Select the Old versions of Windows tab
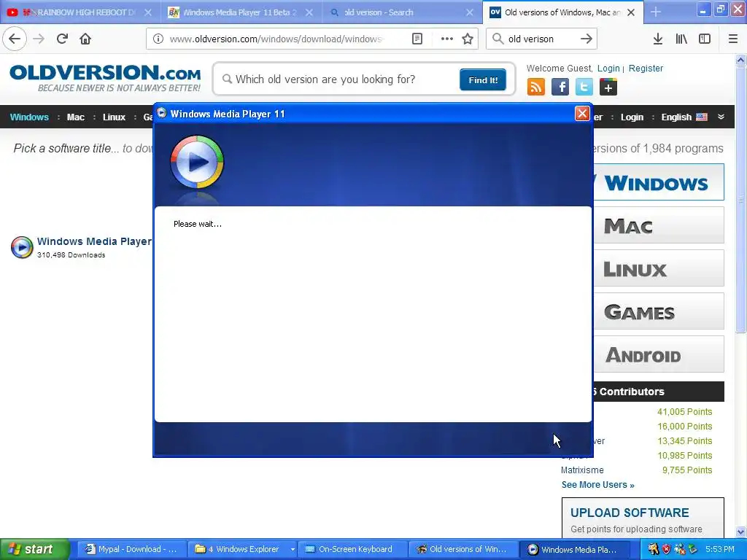The height and width of the screenshot is (560, 747). click(563, 12)
